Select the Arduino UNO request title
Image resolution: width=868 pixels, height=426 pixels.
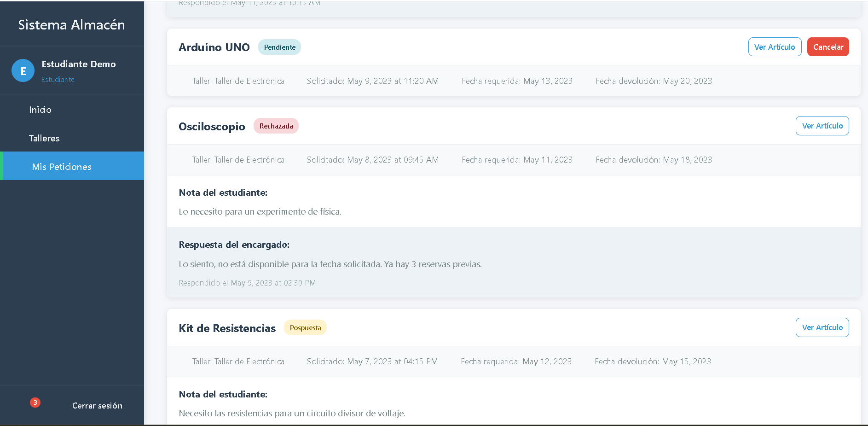click(x=214, y=47)
